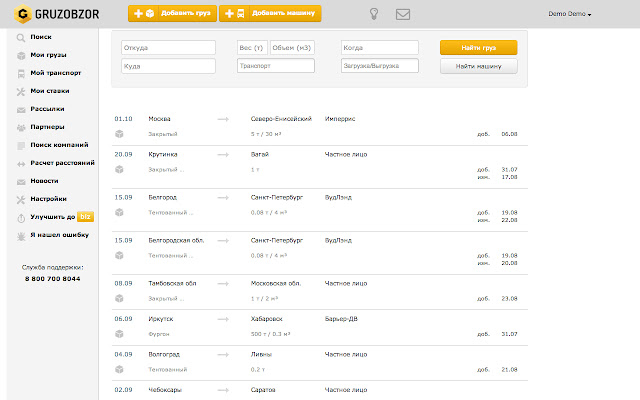Click the people icon beside Партнеры

(x=21, y=127)
